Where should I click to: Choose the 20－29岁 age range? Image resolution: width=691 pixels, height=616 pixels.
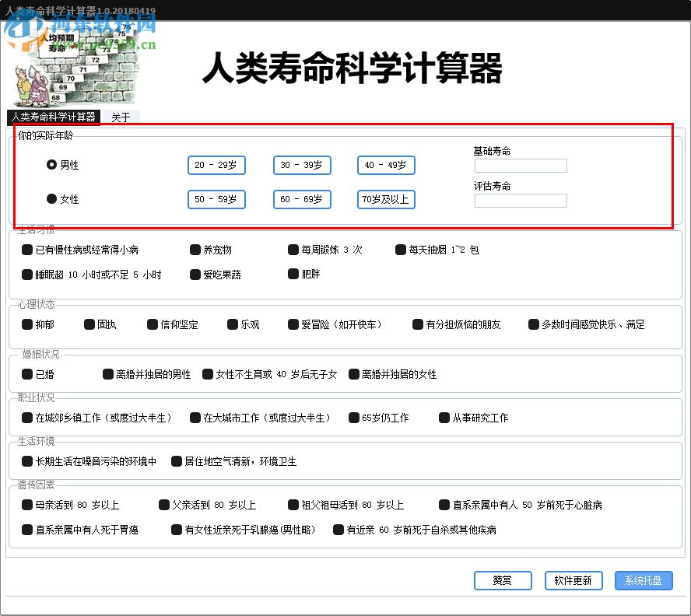tap(216, 165)
